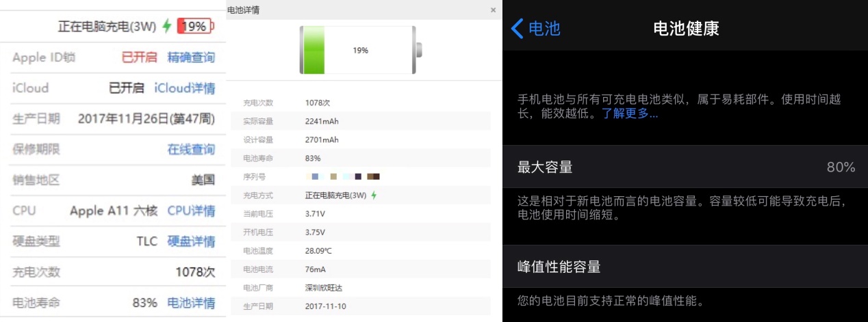Open the 了解更多… link
The image size is (868, 322).
(x=630, y=113)
